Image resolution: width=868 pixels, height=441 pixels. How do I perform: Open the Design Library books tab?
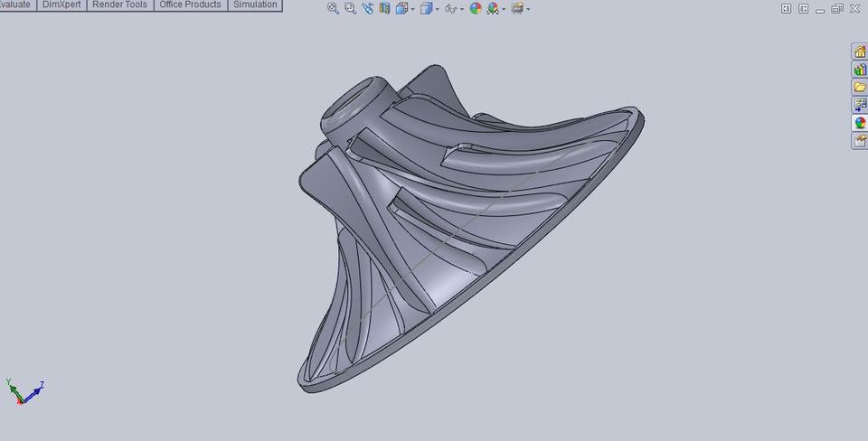[860, 70]
